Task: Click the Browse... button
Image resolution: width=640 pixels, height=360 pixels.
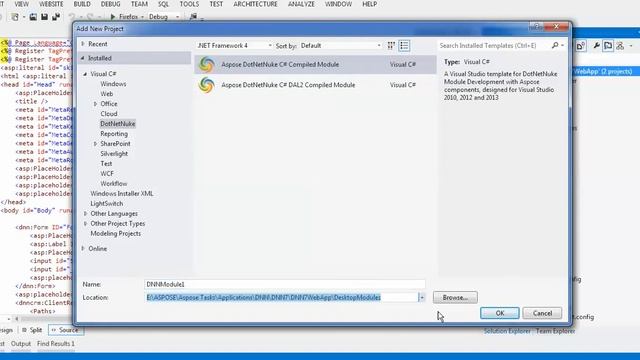Action: 455,298
